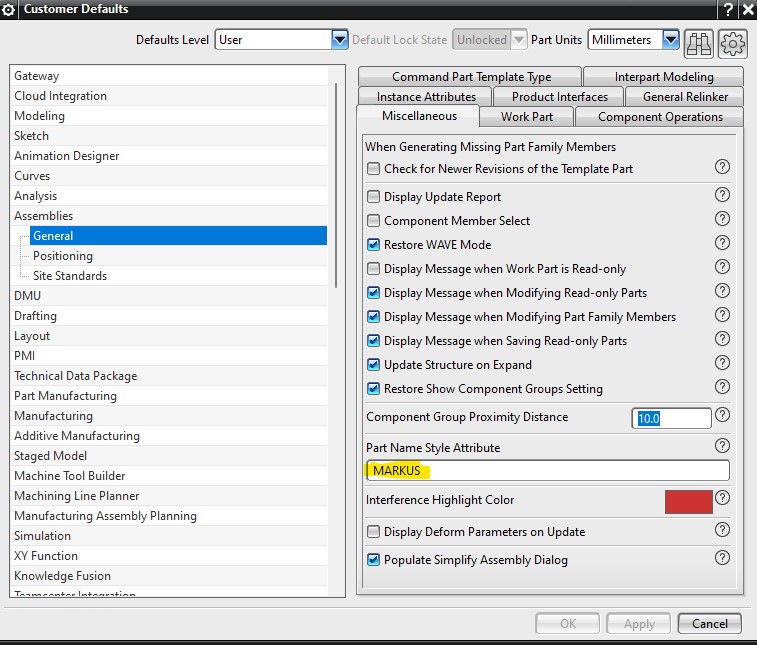Open the Command Part Template Type tab
The height and width of the screenshot is (645, 757).
coord(471,77)
